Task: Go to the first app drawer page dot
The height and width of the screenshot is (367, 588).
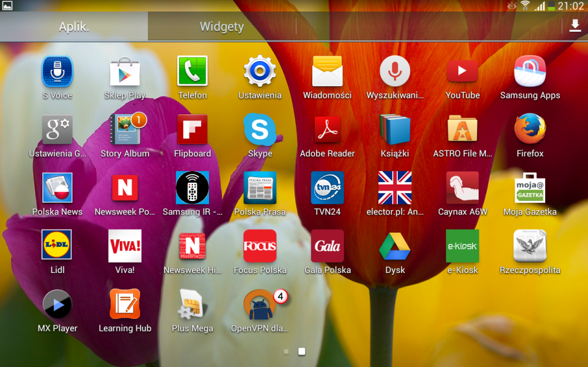Action: coord(287,351)
